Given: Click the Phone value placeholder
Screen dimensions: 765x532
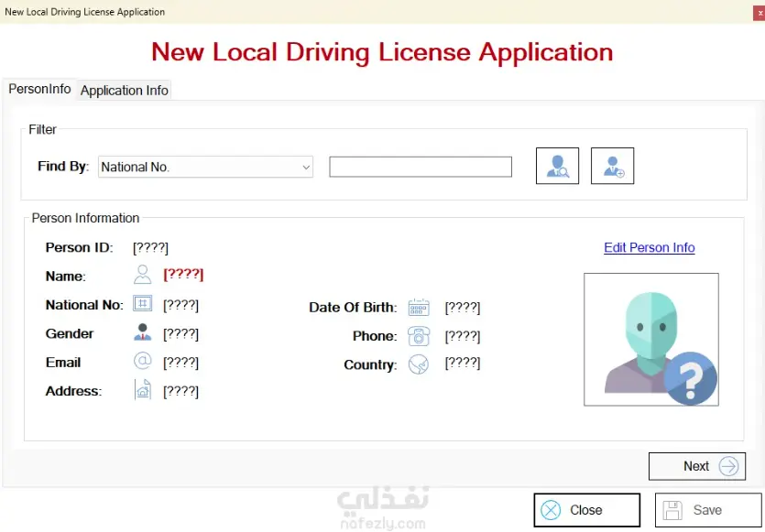Looking at the screenshot, I should click(x=463, y=336).
